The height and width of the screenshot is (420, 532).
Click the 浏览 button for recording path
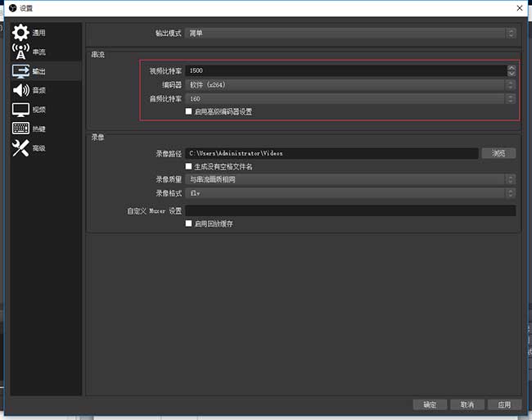click(x=498, y=153)
